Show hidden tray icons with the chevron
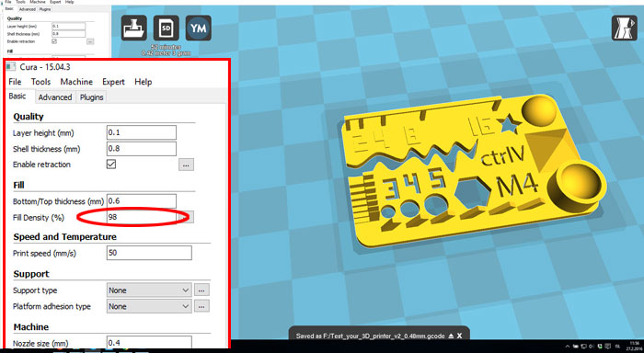Screen dimensions: 644x353 pyautogui.click(x=568, y=347)
